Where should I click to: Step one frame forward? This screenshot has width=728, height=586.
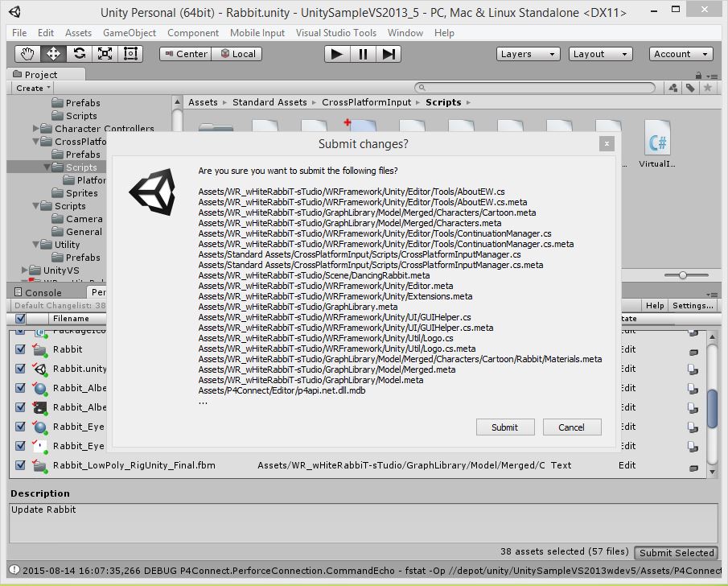point(389,54)
